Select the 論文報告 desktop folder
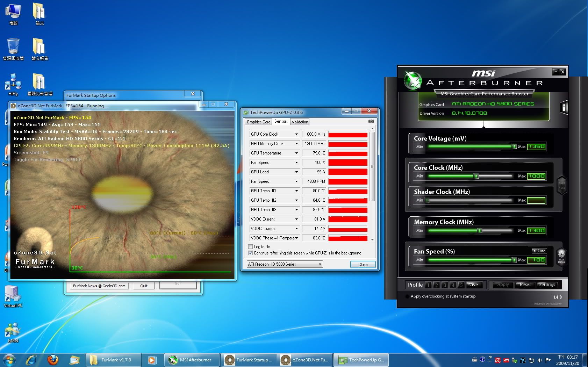Image resolution: width=588 pixels, height=367 pixels. [40, 49]
